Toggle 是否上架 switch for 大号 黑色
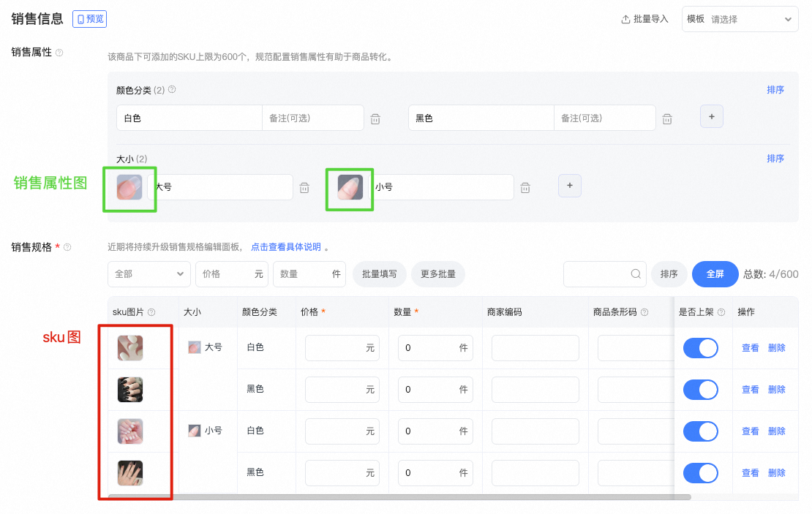 pyautogui.click(x=701, y=390)
